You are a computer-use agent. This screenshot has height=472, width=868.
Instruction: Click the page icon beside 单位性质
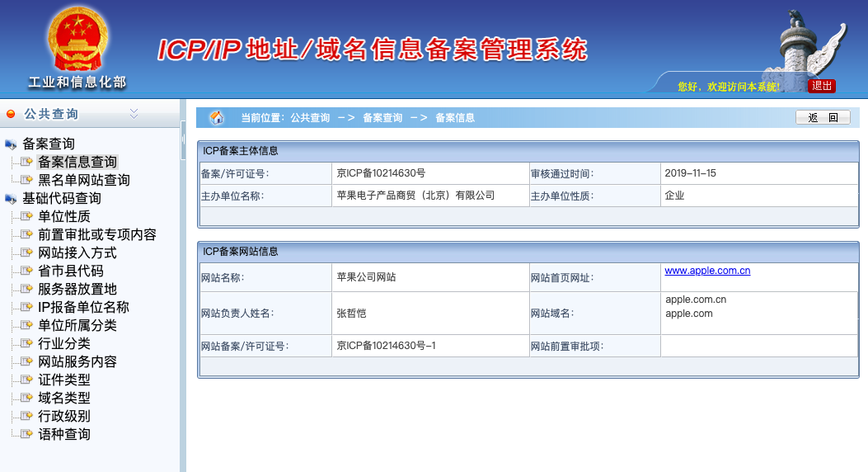[26, 216]
